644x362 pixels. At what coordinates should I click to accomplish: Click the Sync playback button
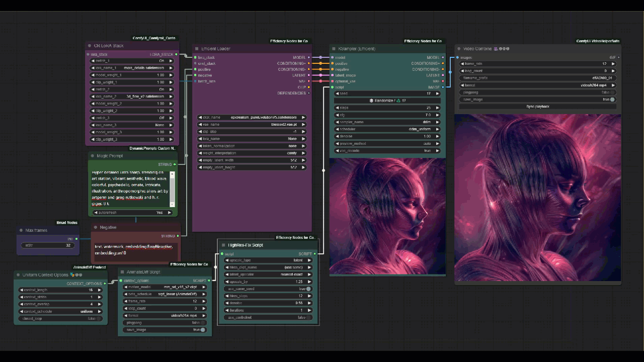[x=537, y=107]
